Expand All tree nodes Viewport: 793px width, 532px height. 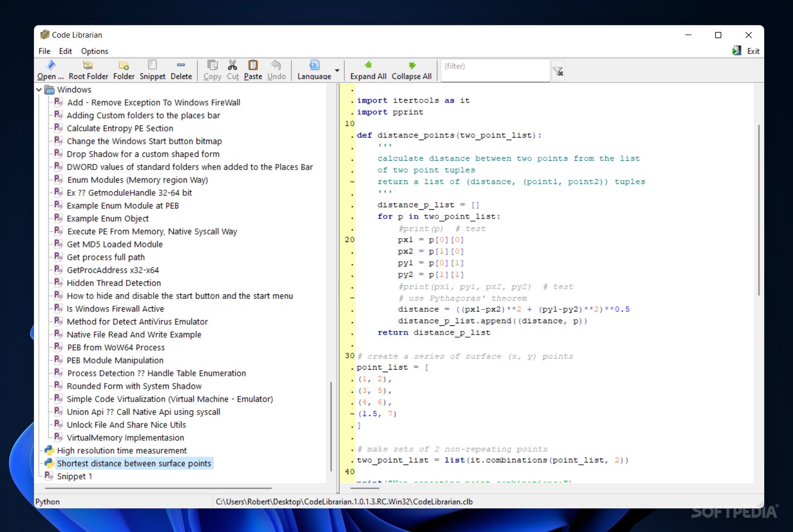(x=368, y=71)
